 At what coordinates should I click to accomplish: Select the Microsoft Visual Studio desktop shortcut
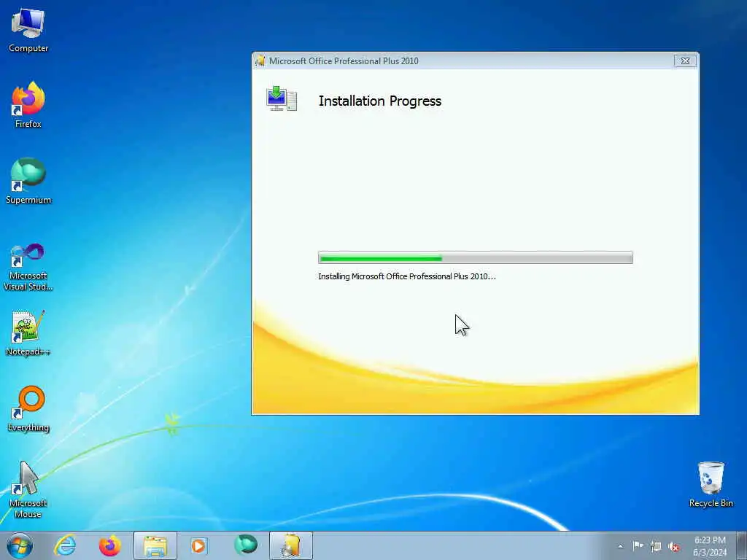point(28,267)
